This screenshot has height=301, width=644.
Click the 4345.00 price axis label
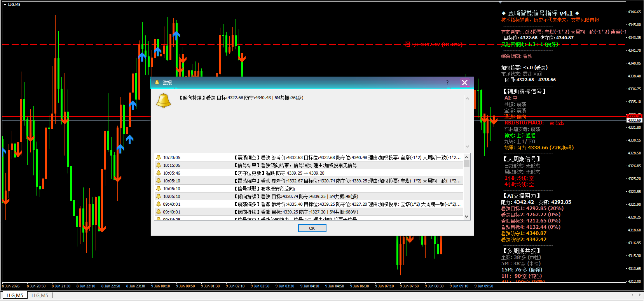[x=634, y=24]
